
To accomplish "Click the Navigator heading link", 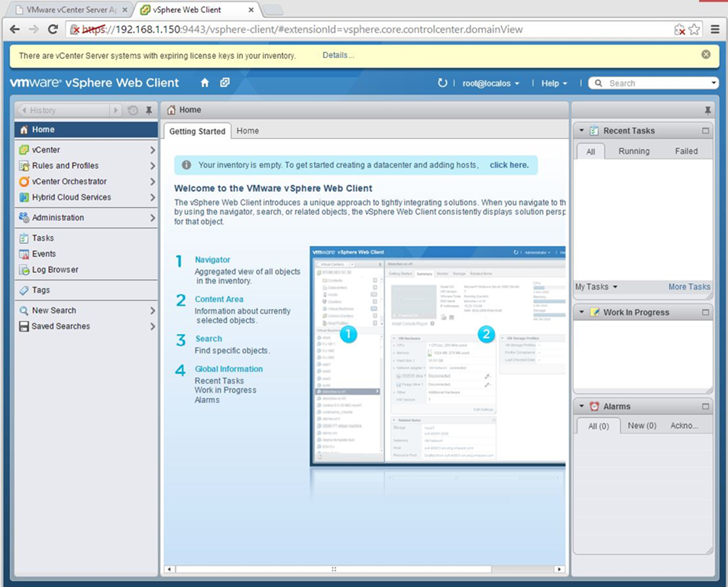I will 212,260.
